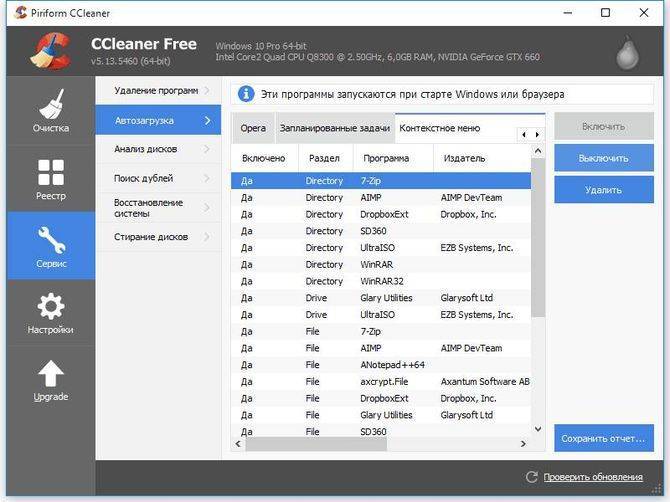Open Анализ дисков tool
This screenshot has width=670, height=502.
pyautogui.click(x=158, y=149)
